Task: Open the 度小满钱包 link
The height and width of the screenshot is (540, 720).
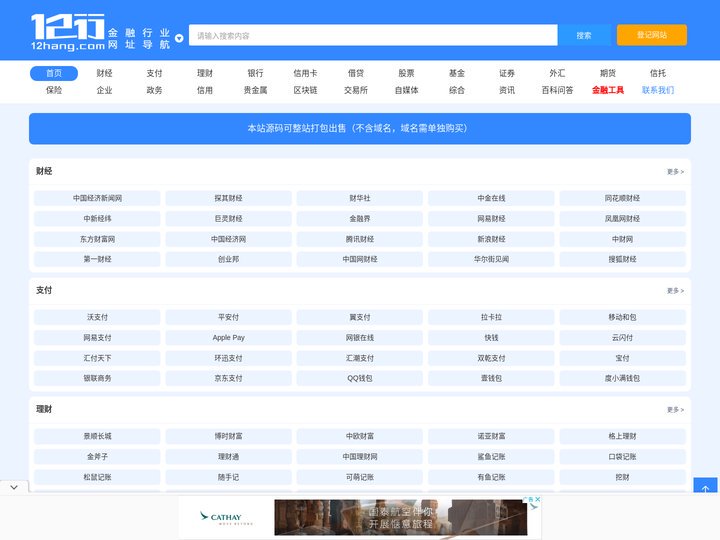Action: [x=622, y=378]
